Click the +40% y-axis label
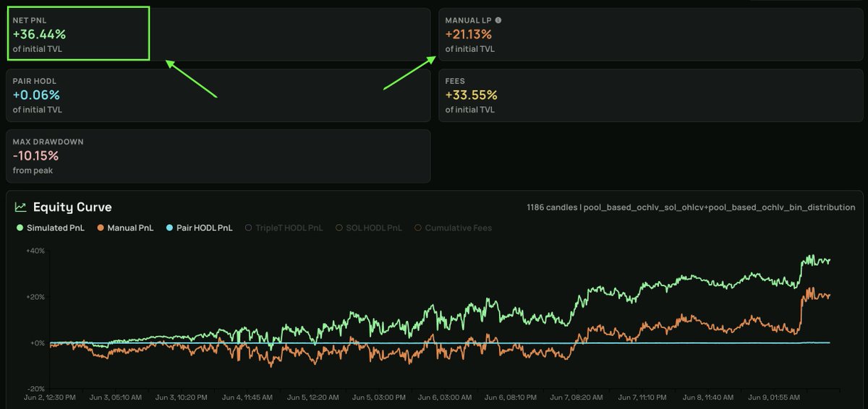This screenshot has width=868, height=409. (35, 251)
